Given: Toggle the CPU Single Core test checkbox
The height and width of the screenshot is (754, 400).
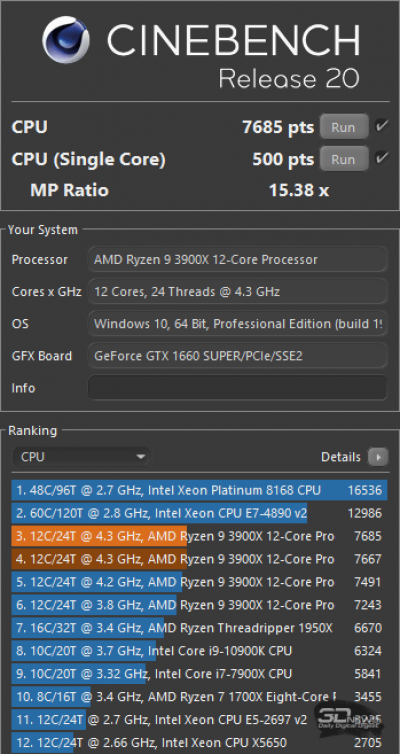Looking at the screenshot, I should [382, 159].
